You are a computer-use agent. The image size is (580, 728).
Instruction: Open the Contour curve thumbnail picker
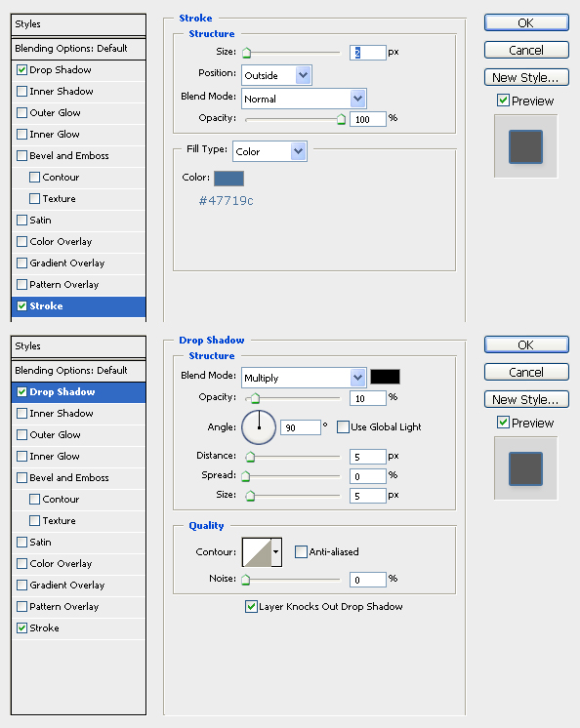tap(257, 552)
